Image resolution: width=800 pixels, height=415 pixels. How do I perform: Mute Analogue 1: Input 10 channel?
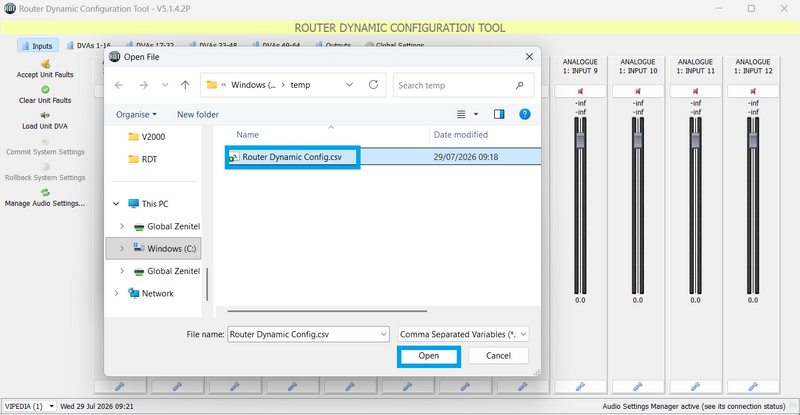638,91
